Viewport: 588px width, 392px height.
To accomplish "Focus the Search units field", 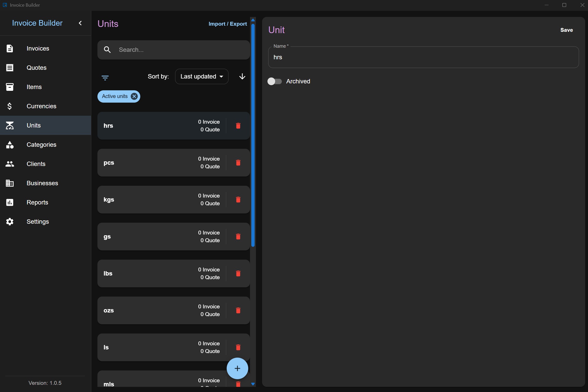I will click(174, 50).
